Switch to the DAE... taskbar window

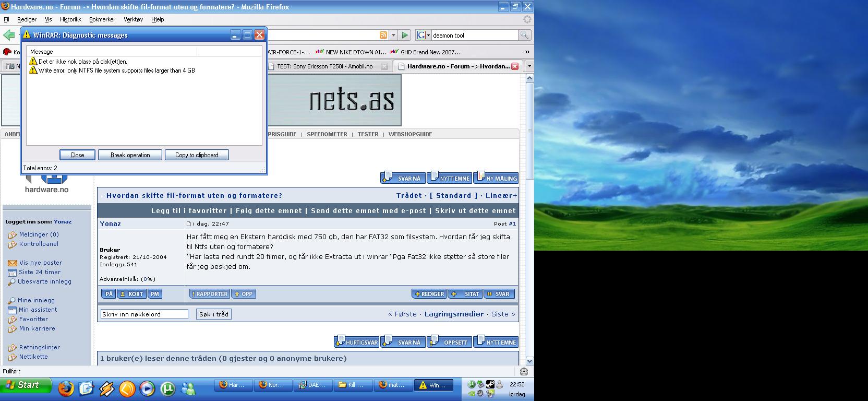click(x=312, y=385)
